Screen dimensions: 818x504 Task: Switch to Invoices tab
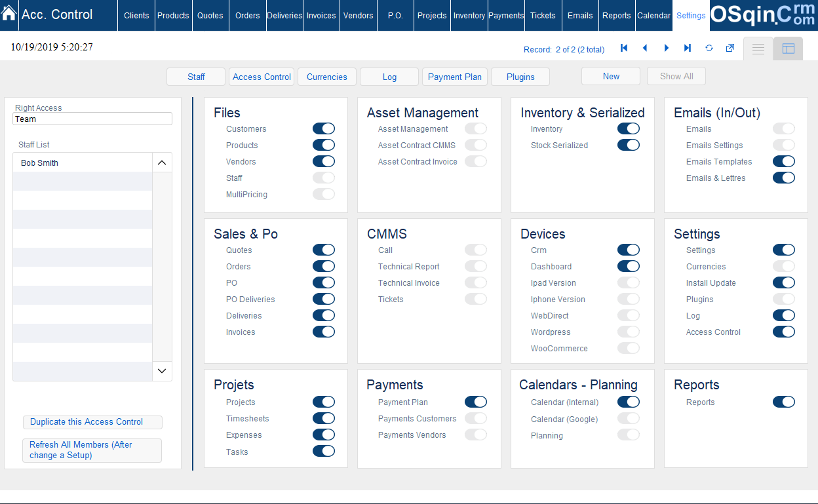pyautogui.click(x=321, y=15)
